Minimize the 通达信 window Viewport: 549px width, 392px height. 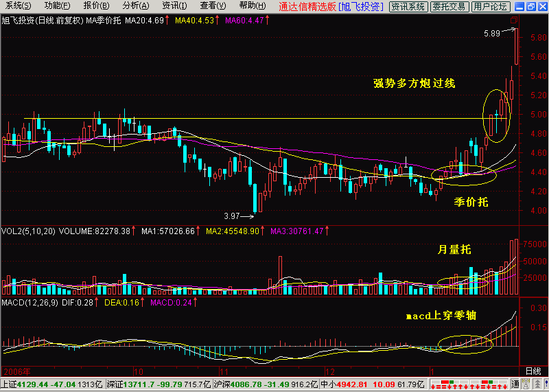point(521,6)
